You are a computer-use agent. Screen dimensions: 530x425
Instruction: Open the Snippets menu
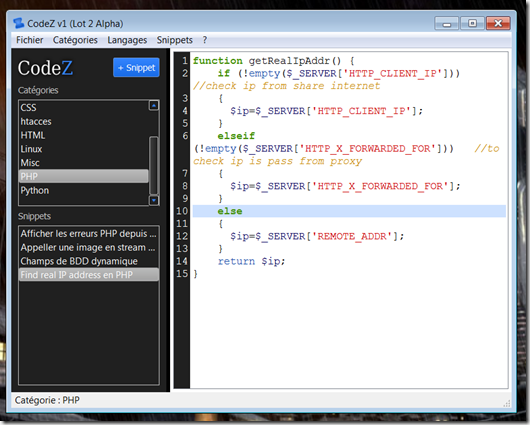click(174, 40)
